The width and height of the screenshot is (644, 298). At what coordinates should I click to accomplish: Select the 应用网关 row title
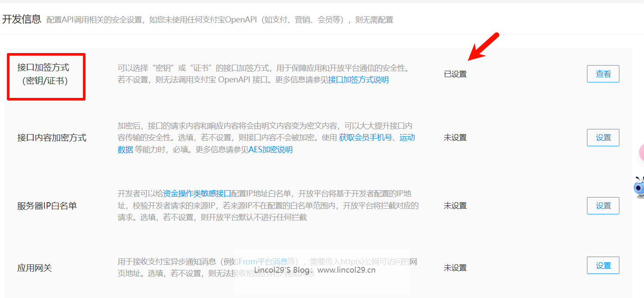(x=35, y=268)
